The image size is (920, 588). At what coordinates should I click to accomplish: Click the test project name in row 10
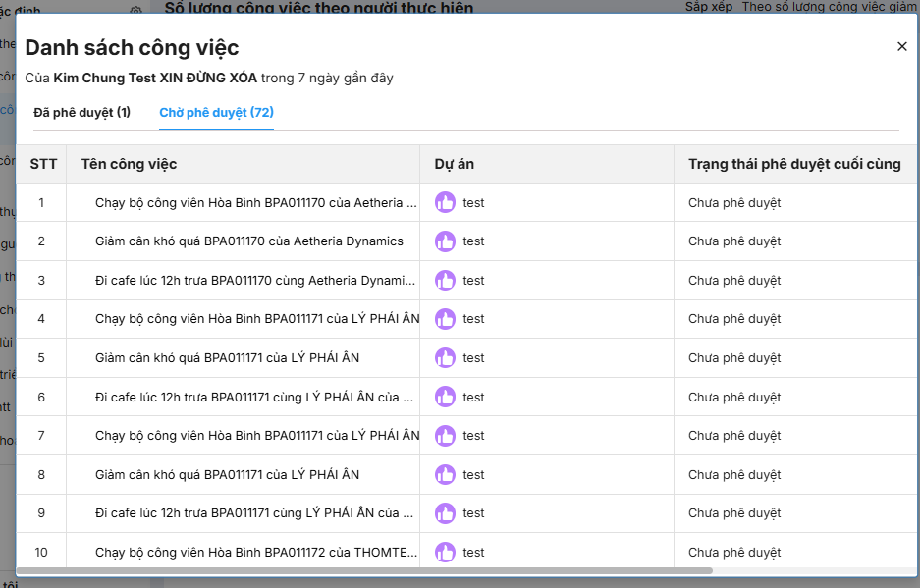[x=473, y=553]
